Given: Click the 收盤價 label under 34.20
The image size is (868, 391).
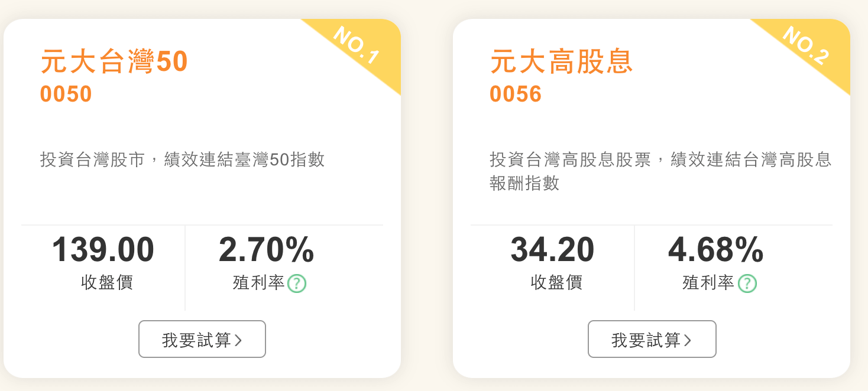Looking at the screenshot, I should tap(556, 283).
